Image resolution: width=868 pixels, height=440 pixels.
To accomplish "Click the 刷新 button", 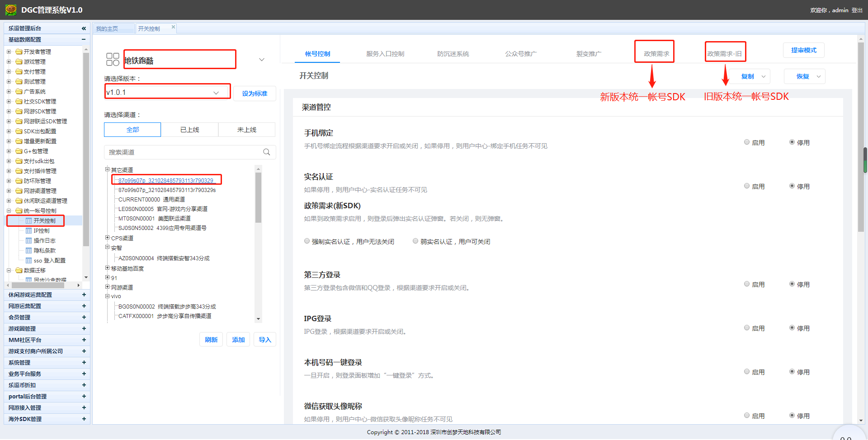I will pos(211,339).
